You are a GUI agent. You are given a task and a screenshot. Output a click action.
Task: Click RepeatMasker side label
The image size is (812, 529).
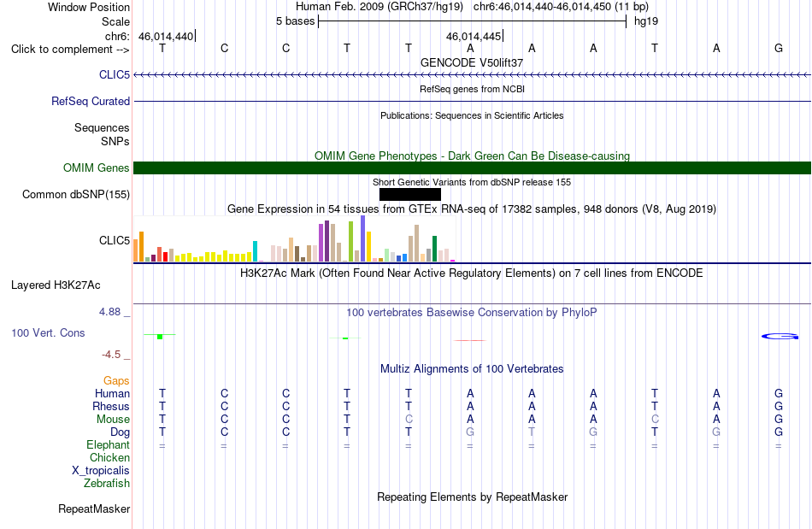coord(94,508)
